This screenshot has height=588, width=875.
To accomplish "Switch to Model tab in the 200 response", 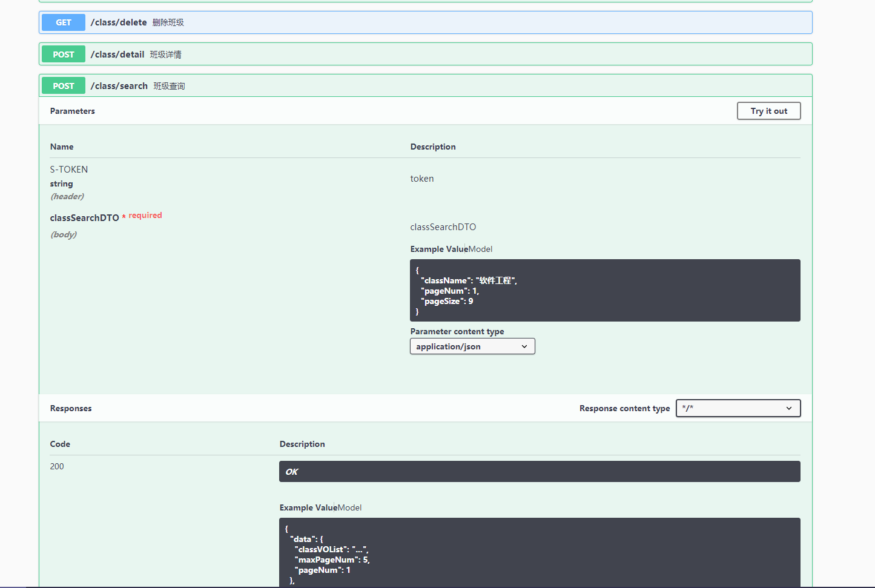I will tap(350, 507).
